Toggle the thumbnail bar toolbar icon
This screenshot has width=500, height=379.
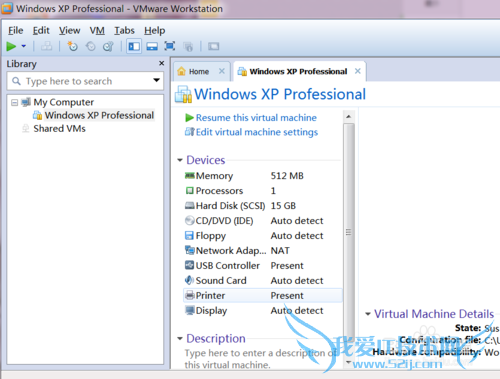pos(152,46)
